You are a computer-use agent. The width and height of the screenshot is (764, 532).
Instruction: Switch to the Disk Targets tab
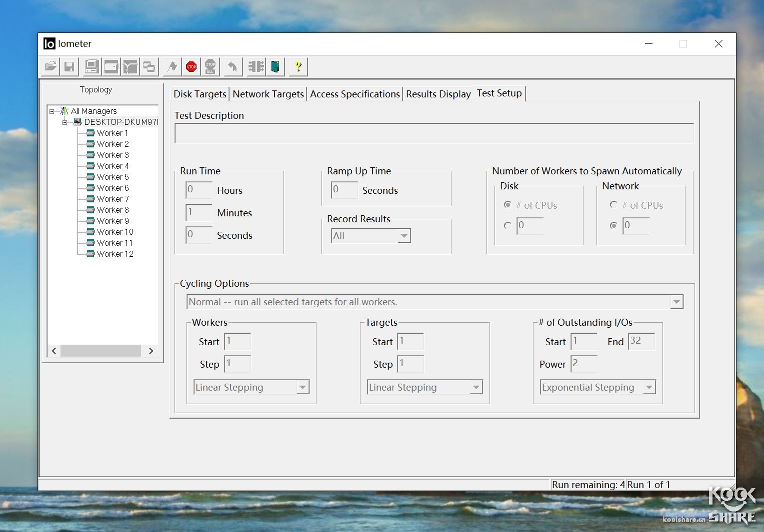pos(199,94)
